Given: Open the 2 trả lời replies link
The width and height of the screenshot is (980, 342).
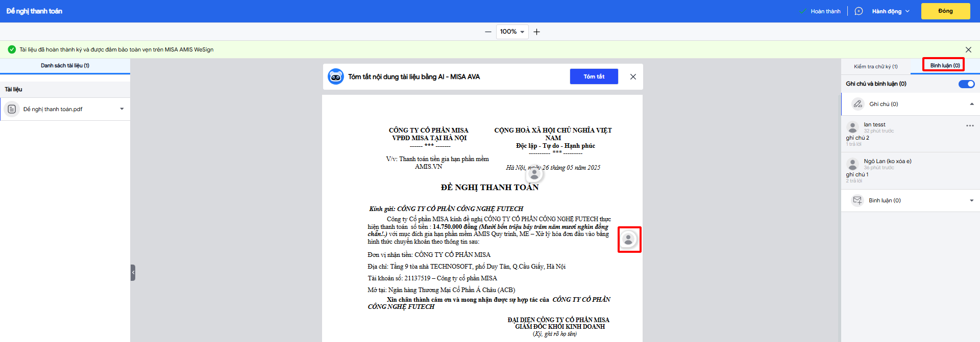Looking at the screenshot, I should point(854,181).
